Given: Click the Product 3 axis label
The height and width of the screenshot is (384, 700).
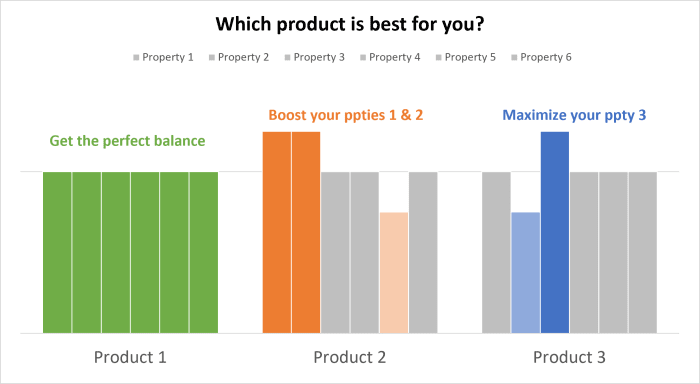Looking at the screenshot, I should [x=569, y=357].
